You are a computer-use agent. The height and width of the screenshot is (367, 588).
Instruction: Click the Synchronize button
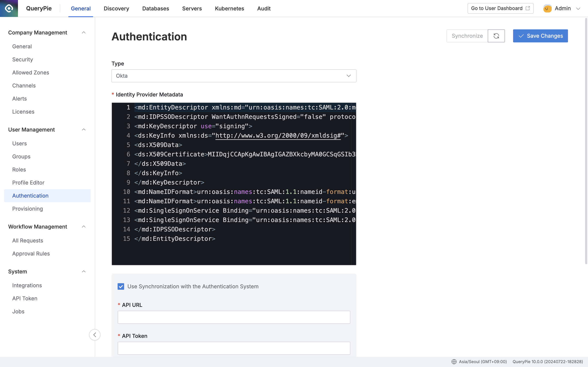tap(467, 36)
